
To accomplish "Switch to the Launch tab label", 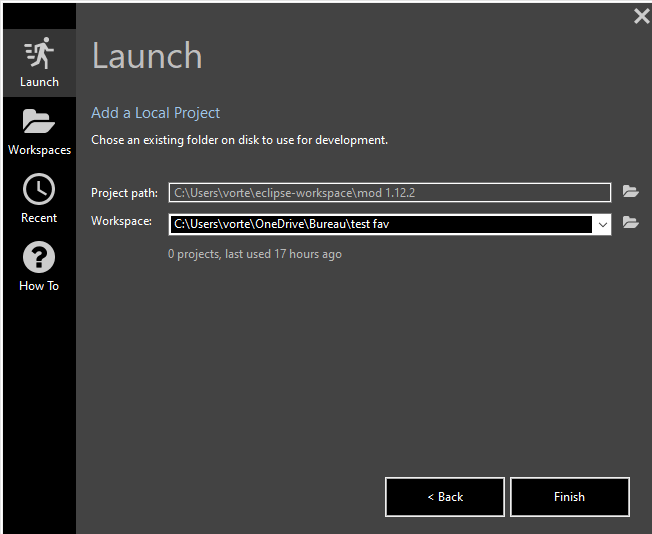I will 39,82.
